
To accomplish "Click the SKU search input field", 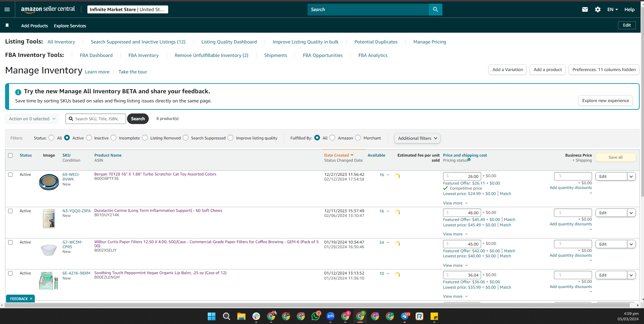I will pyautogui.click(x=96, y=119).
